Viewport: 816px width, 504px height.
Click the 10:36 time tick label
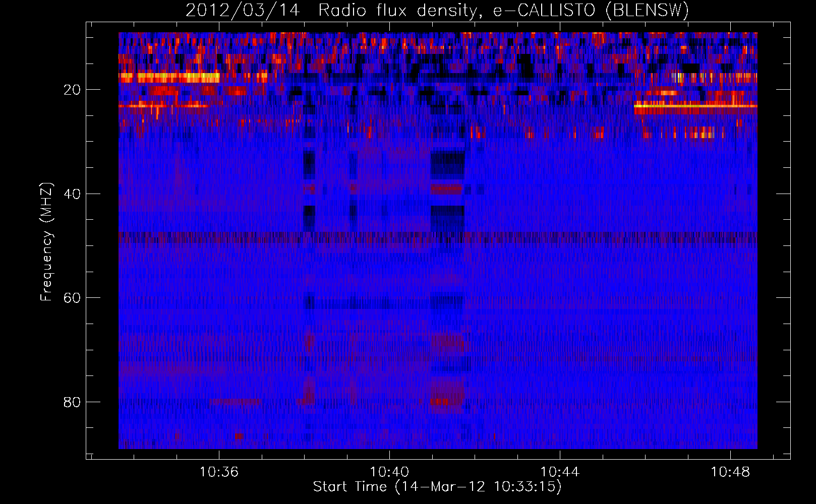tap(219, 472)
